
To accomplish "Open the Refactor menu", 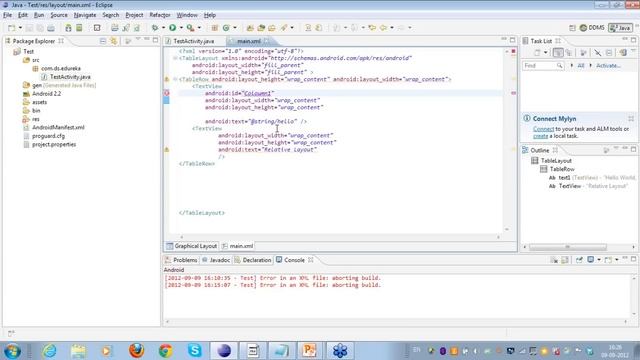I will click(160, 15).
